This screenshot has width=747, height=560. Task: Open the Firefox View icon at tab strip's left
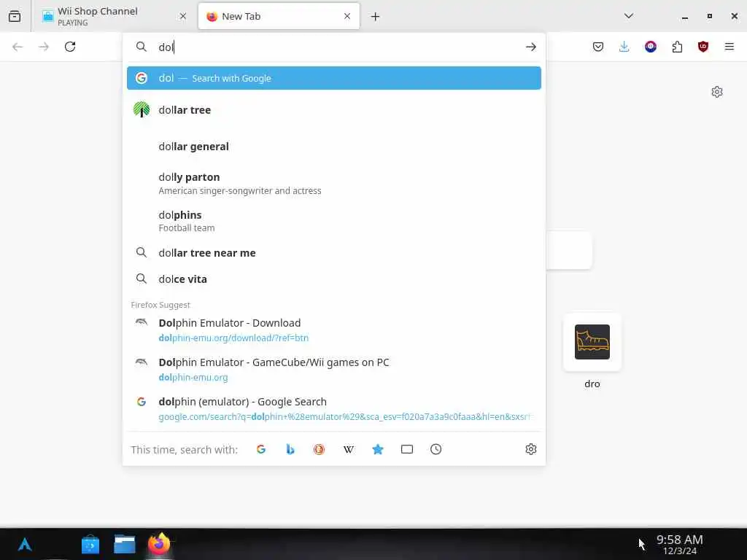[15, 16]
